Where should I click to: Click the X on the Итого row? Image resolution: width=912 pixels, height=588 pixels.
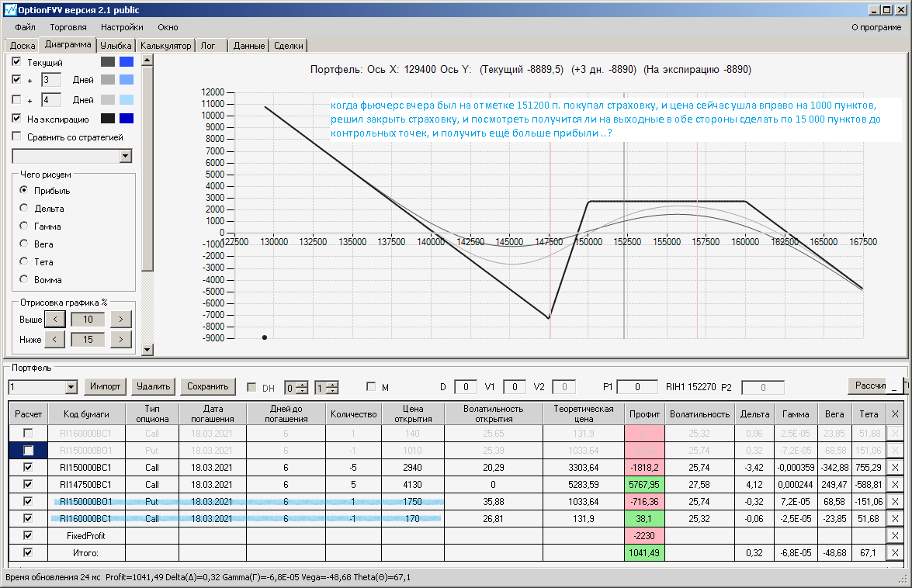(895, 552)
